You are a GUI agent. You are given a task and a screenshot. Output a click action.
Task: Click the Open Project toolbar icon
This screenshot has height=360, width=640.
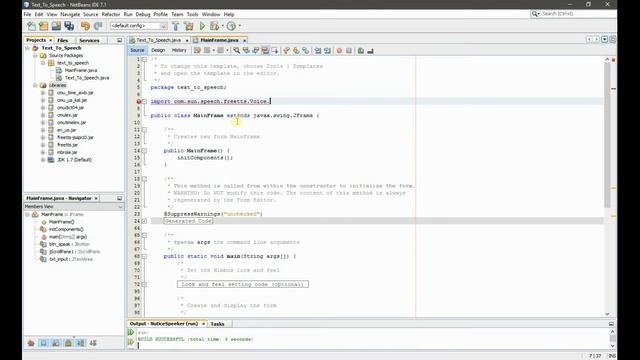click(56, 26)
